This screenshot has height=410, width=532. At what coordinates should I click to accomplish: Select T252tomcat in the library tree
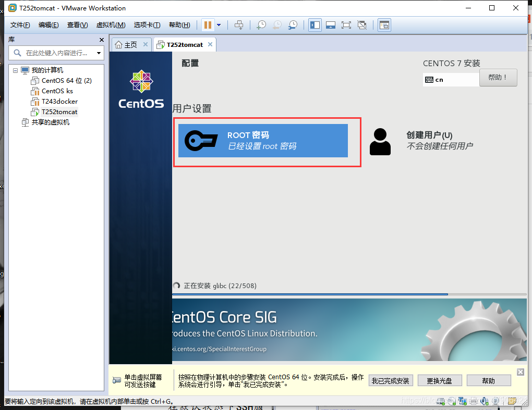[x=59, y=112]
